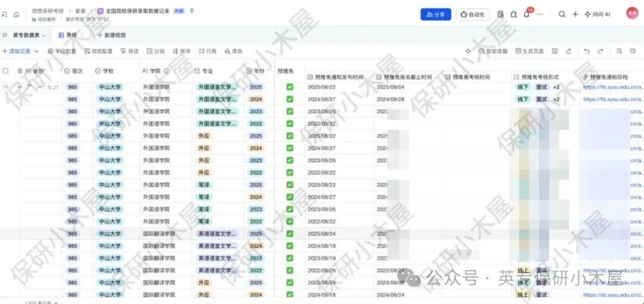Open 智能提醒 smart reminders
This screenshot has width=644, height=304.
click(493, 51)
